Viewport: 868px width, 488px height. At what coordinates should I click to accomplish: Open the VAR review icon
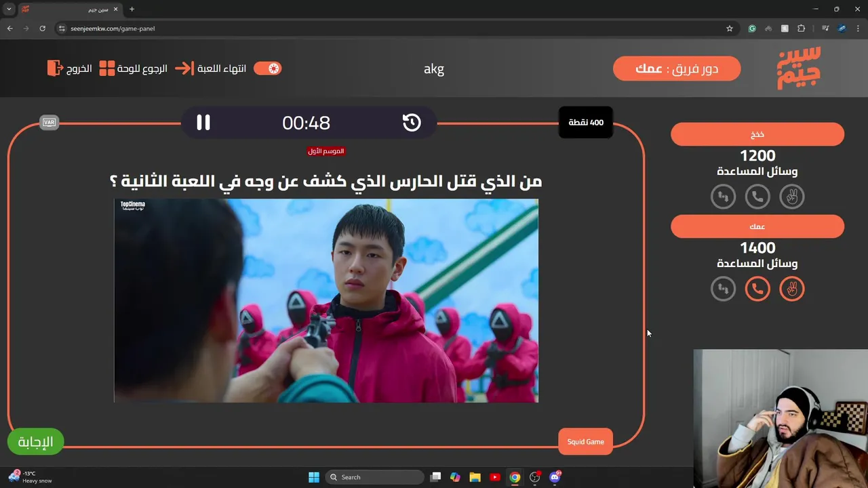[49, 123]
